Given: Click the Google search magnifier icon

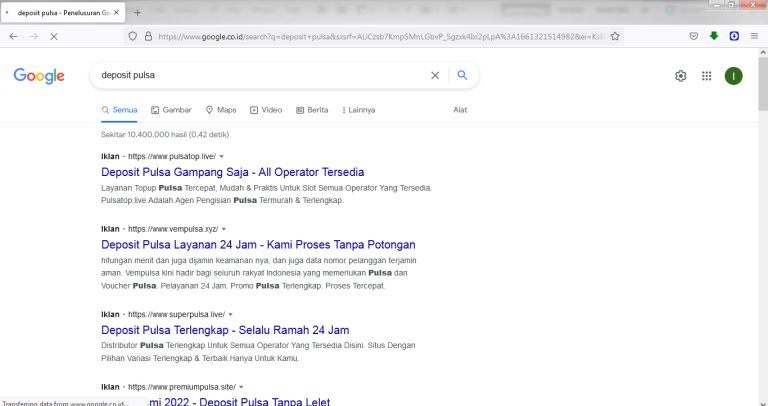Looking at the screenshot, I should pyautogui.click(x=462, y=75).
